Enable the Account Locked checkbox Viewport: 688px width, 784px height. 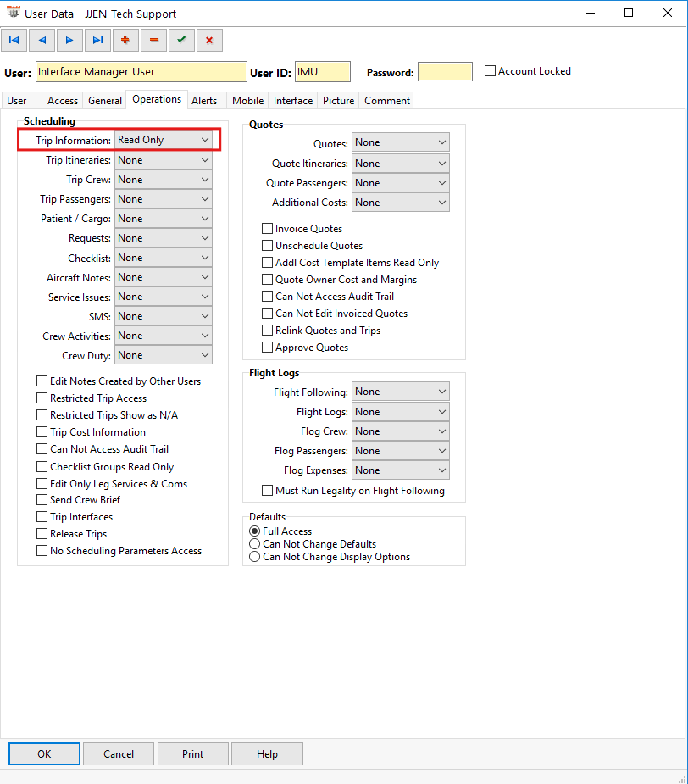tap(490, 71)
